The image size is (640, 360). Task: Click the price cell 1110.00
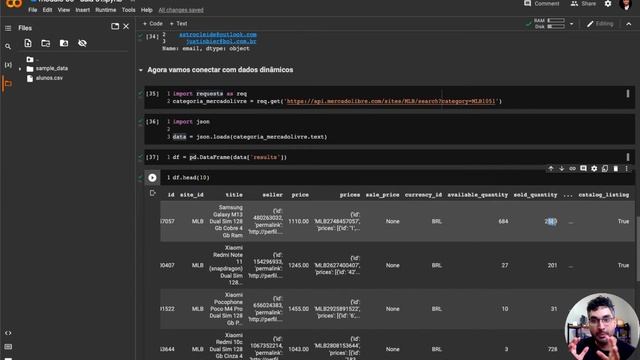click(x=298, y=221)
